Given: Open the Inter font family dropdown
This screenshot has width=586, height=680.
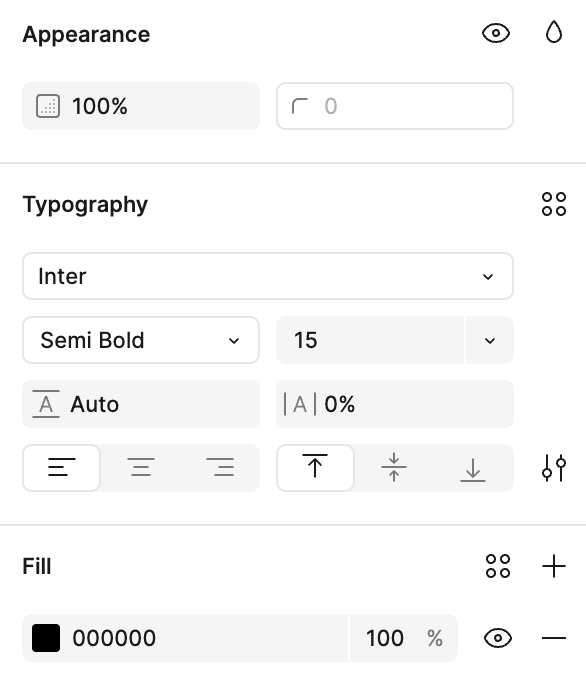Looking at the screenshot, I should tap(268, 276).
